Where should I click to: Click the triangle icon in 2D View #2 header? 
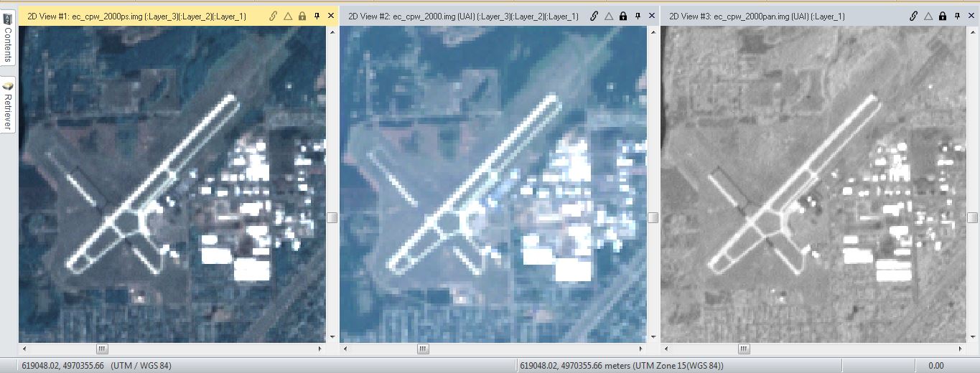point(609,16)
